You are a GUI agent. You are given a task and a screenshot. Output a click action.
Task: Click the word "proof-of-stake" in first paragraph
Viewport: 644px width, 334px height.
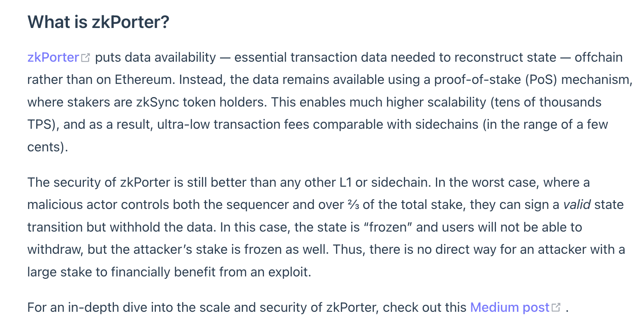[x=475, y=79]
